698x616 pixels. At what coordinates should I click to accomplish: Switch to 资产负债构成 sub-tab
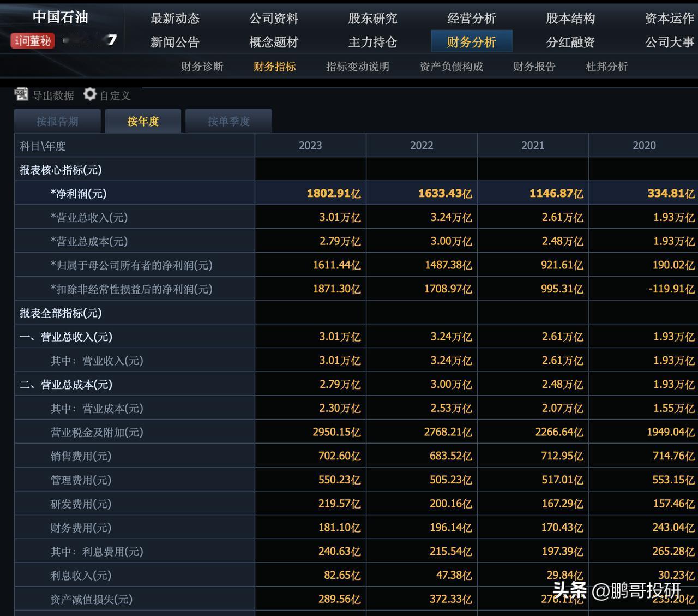coord(452,67)
